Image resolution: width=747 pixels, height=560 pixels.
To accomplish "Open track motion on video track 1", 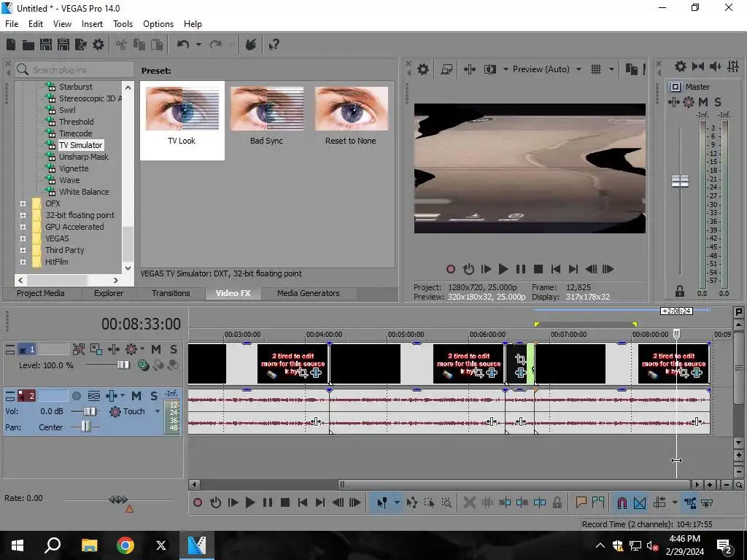I will [96, 349].
